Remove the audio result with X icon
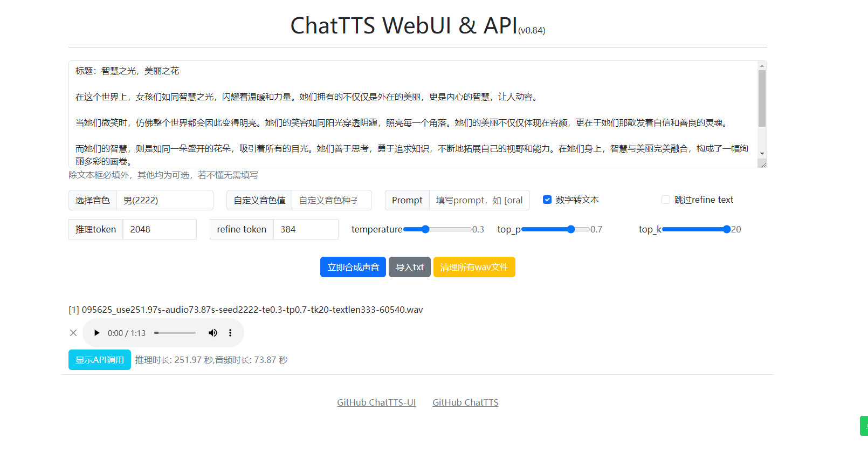 pyautogui.click(x=73, y=333)
